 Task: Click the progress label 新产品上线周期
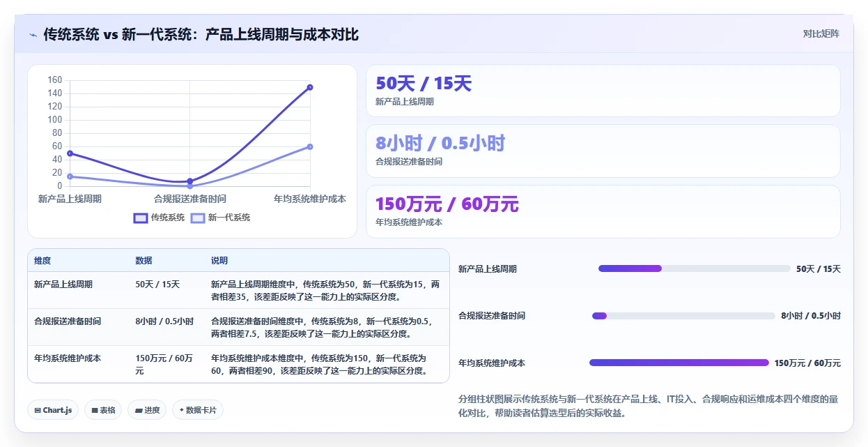point(488,269)
